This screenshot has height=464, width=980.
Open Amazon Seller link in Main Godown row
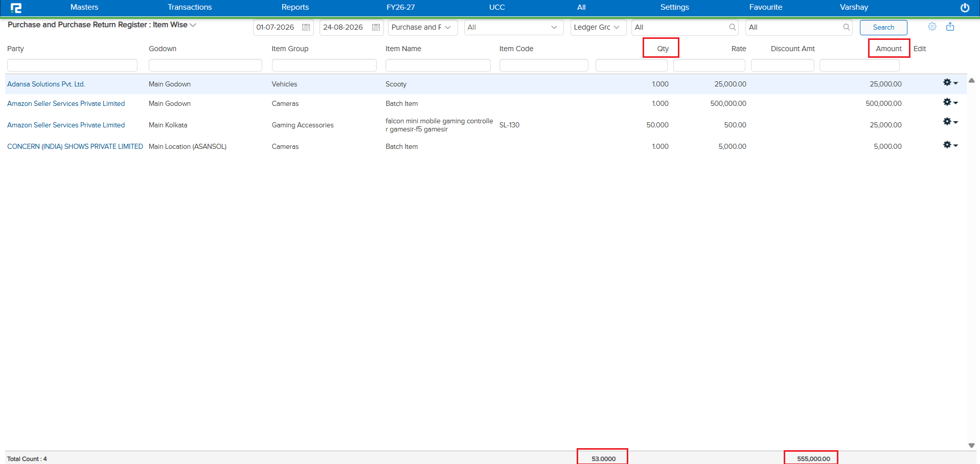[x=66, y=103]
